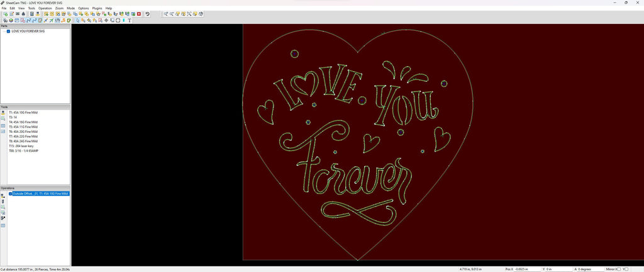
Task: Enable the Mirror X checkbox
Action: tap(619, 269)
